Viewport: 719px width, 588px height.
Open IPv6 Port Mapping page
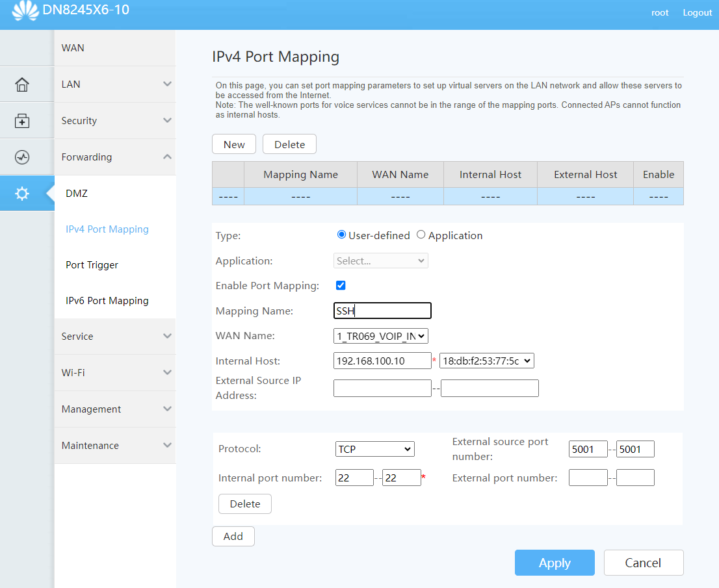(107, 301)
